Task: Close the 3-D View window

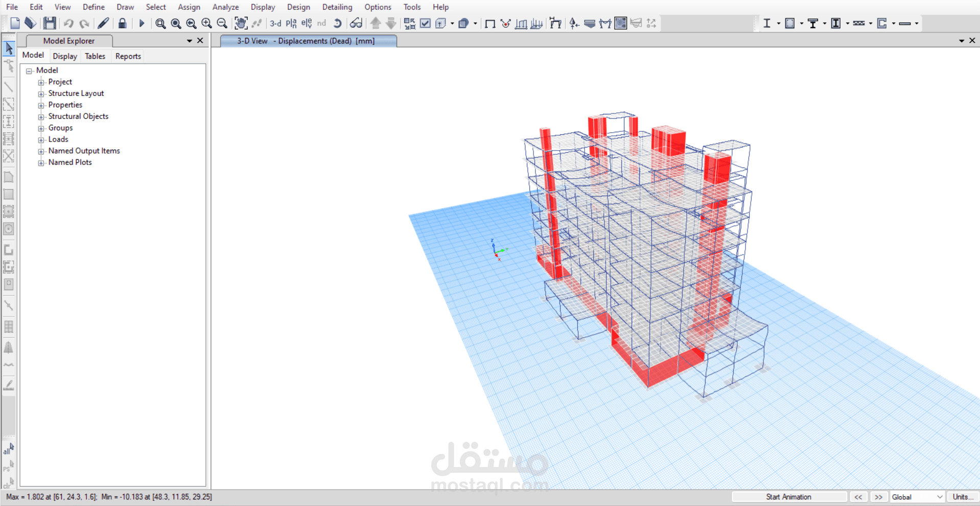Action: click(x=972, y=40)
